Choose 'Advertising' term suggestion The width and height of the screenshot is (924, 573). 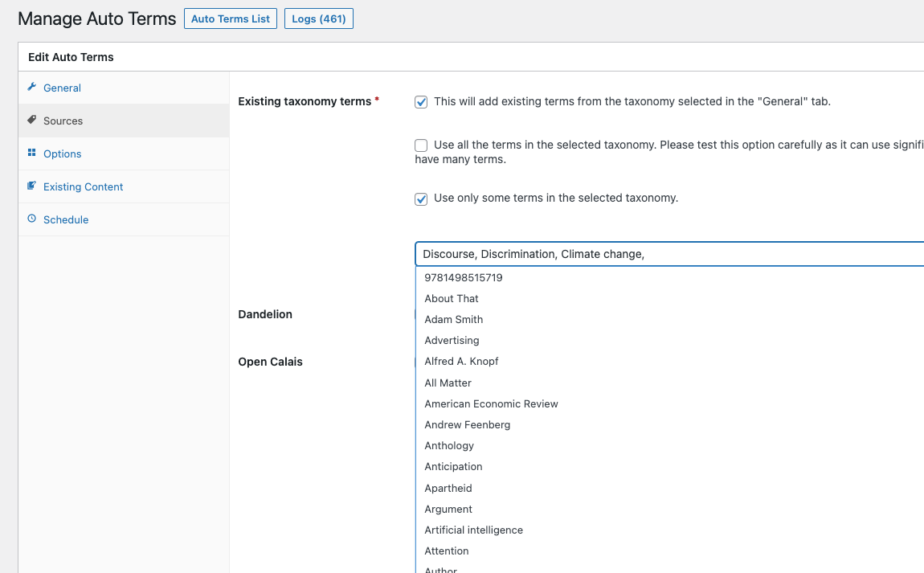[x=452, y=340]
